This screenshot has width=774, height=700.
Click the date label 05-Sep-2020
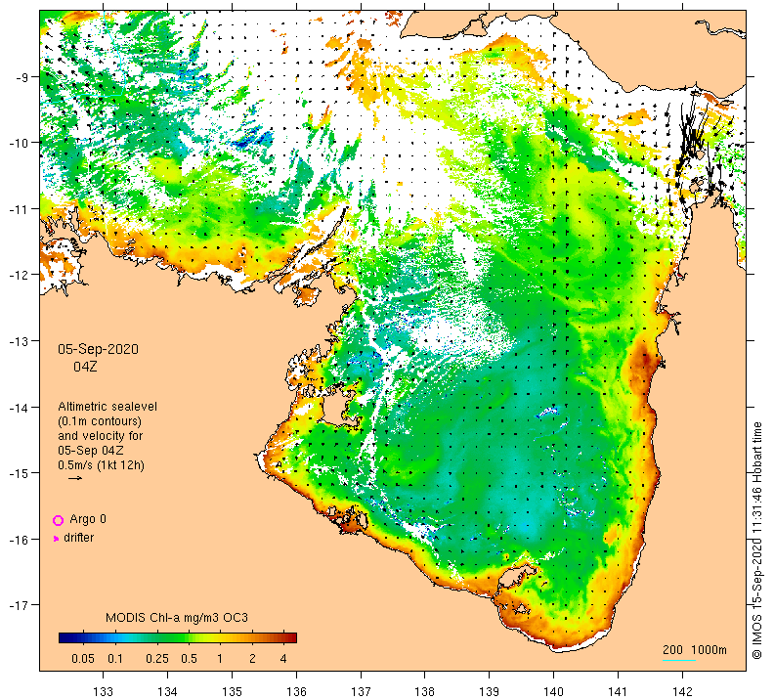(99, 349)
